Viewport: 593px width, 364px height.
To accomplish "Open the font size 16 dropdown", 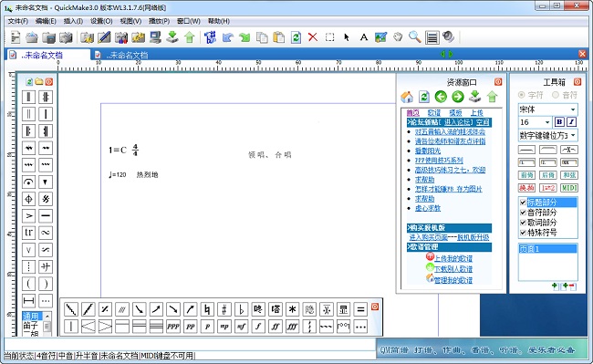I will click(547, 122).
